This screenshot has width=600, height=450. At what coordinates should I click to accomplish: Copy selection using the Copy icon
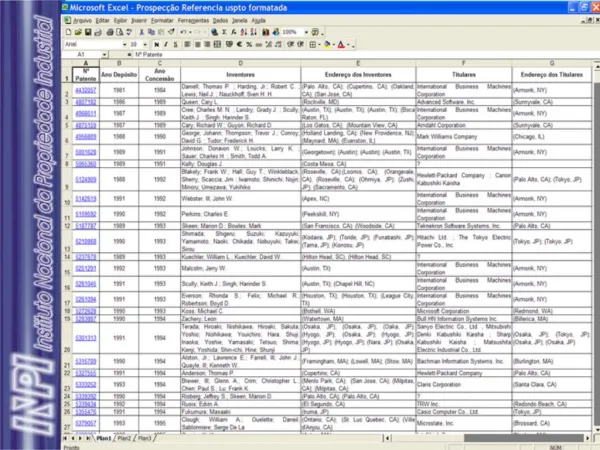tap(151, 32)
